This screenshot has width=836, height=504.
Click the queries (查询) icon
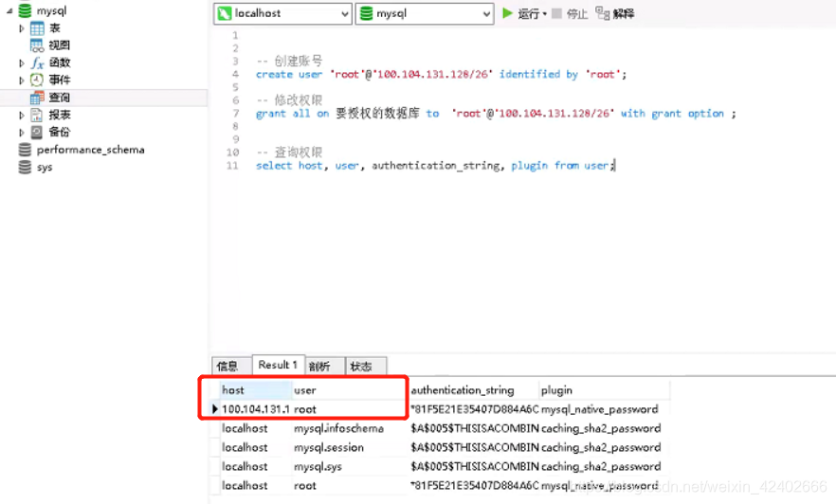[x=37, y=98]
